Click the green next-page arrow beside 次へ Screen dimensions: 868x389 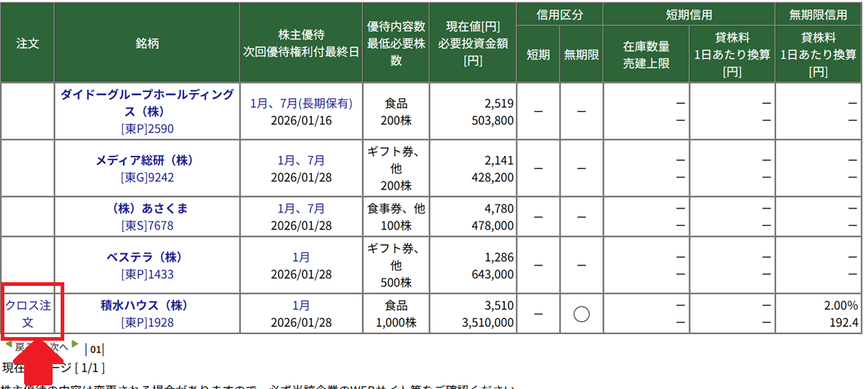[x=75, y=344]
